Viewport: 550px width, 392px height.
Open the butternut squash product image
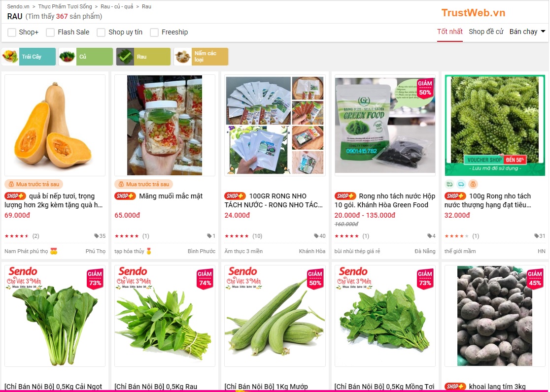coord(55,125)
